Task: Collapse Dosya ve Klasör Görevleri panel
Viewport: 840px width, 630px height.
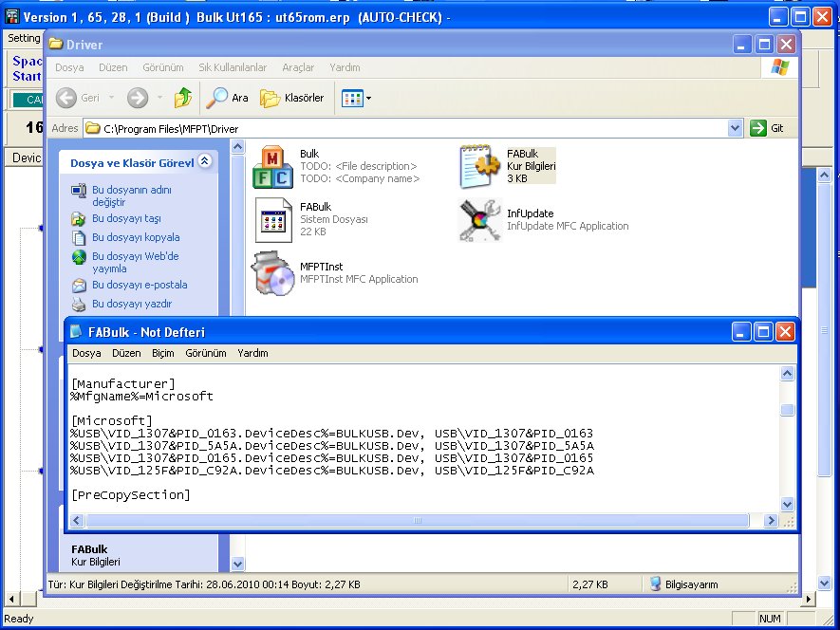Action: pos(205,160)
